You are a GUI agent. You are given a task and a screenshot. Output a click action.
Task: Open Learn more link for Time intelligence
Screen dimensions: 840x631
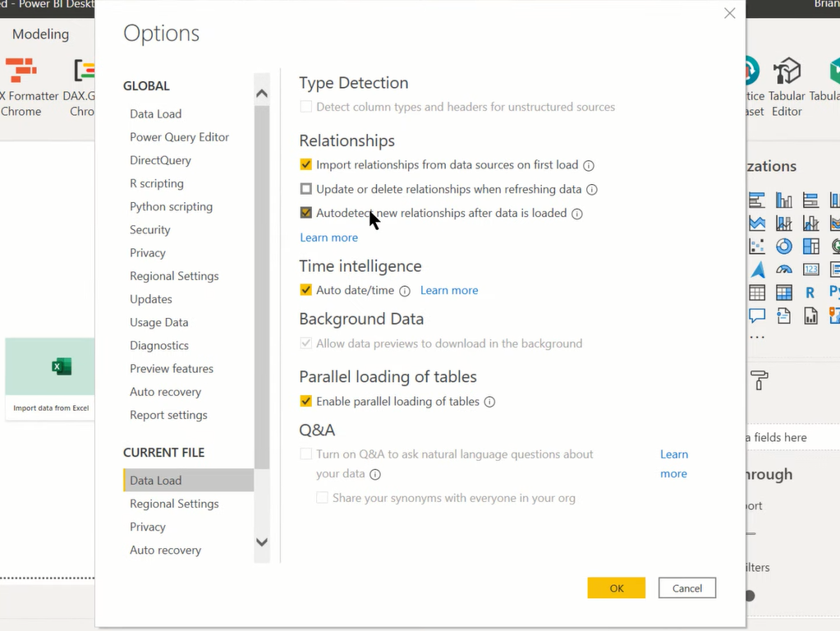(x=449, y=290)
